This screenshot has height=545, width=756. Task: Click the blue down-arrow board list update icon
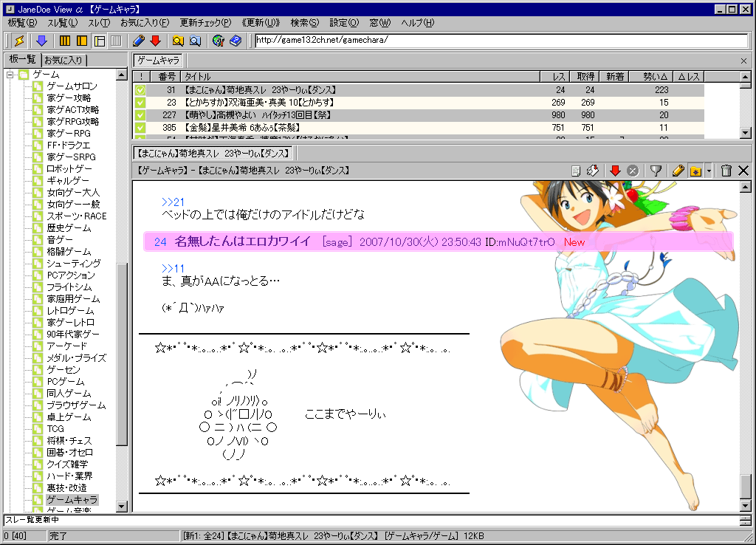[42, 41]
